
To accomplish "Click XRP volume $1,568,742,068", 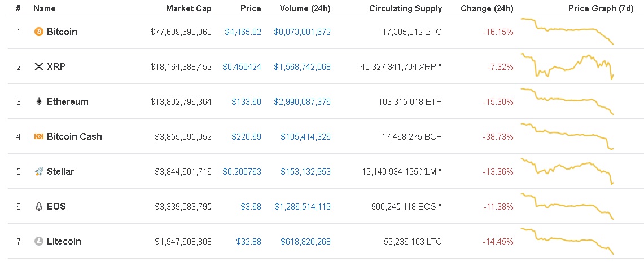I will 302,67.
